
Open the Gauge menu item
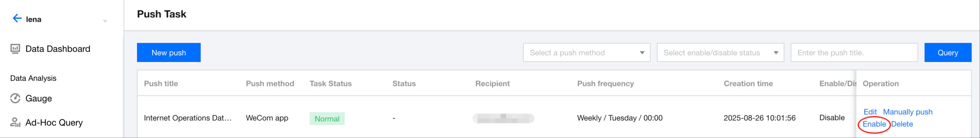click(x=38, y=98)
